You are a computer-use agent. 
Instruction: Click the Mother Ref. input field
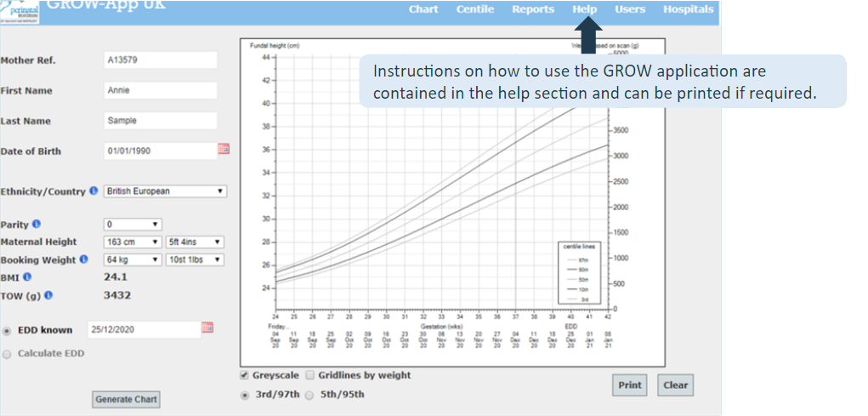click(161, 60)
